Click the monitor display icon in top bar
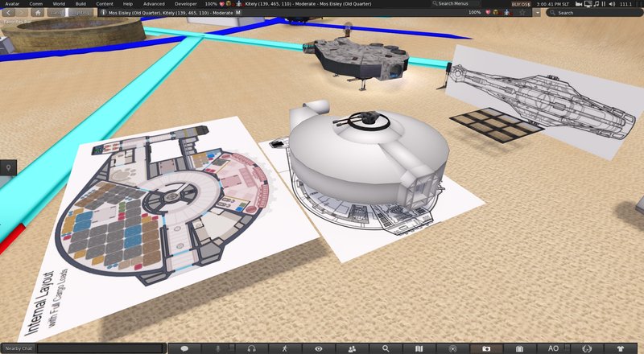 tap(588, 4)
